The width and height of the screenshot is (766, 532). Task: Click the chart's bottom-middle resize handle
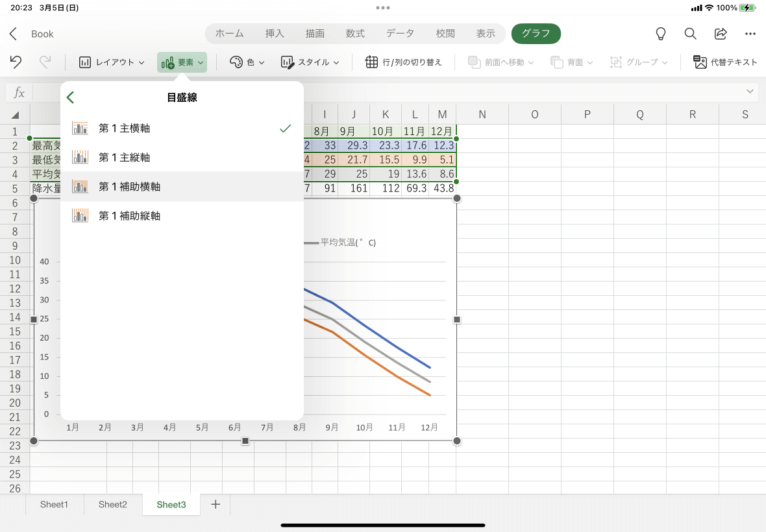tap(245, 441)
